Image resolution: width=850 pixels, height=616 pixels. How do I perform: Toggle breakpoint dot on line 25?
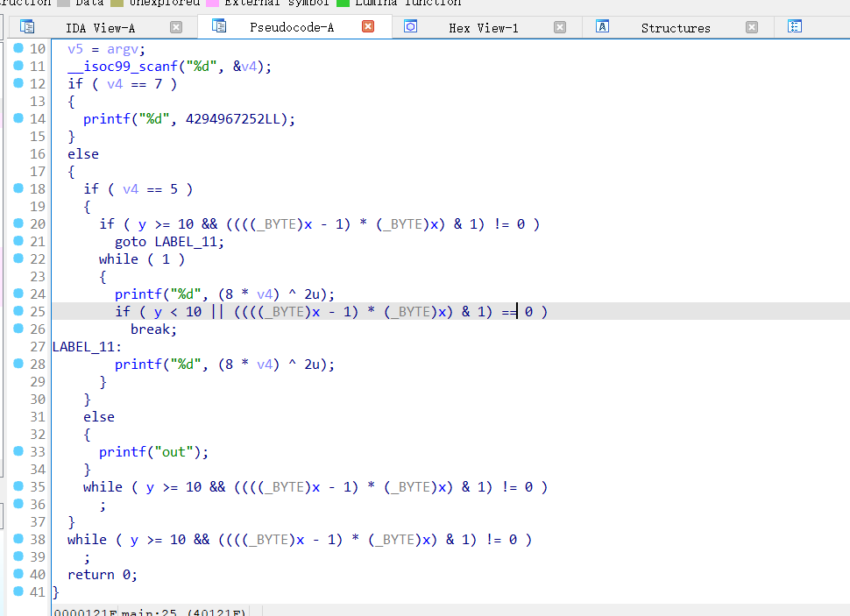[18, 311]
